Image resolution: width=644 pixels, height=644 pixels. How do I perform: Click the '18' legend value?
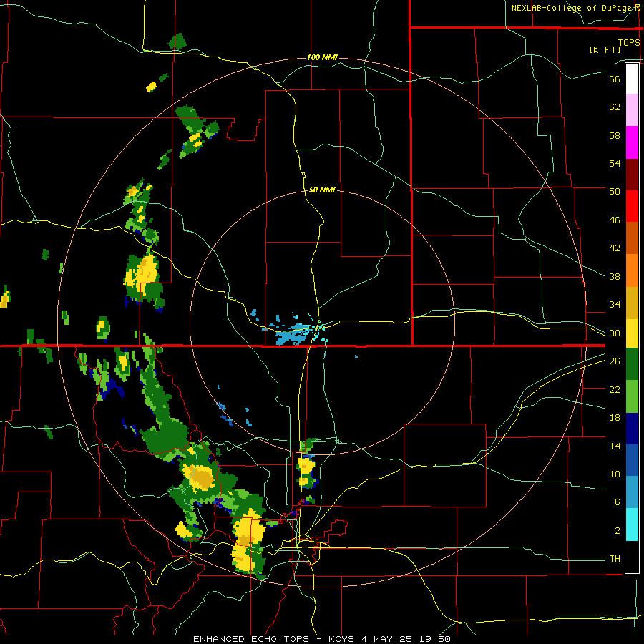pyautogui.click(x=615, y=418)
